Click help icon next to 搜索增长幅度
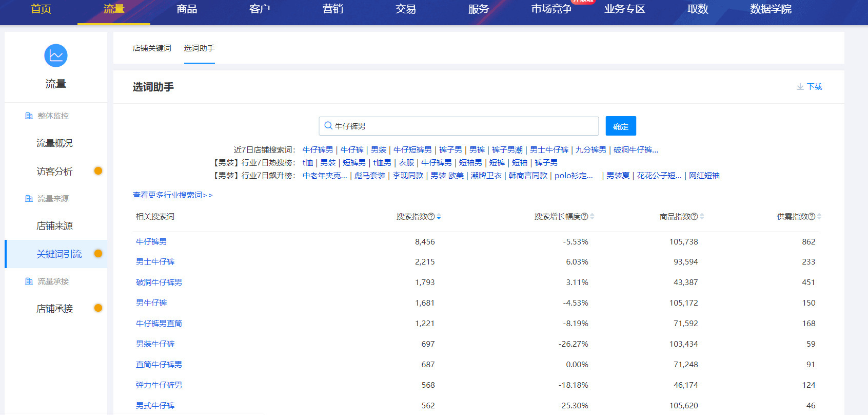 584,217
